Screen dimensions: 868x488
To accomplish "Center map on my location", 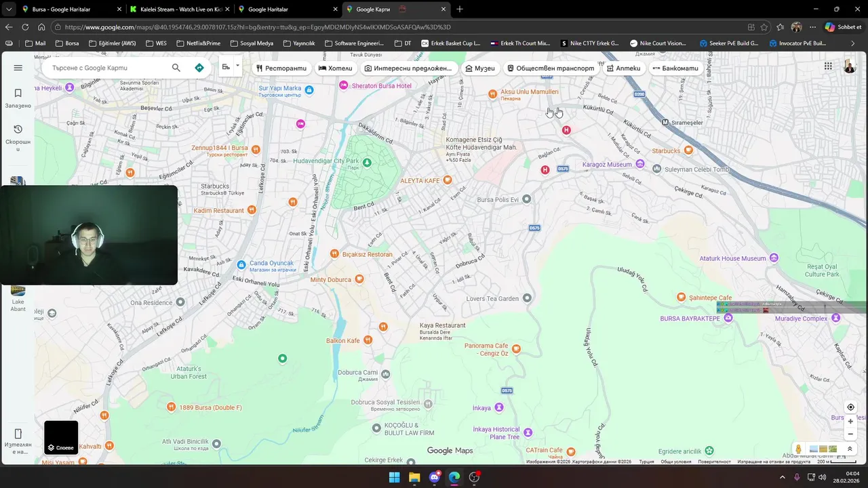I will tap(850, 407).
